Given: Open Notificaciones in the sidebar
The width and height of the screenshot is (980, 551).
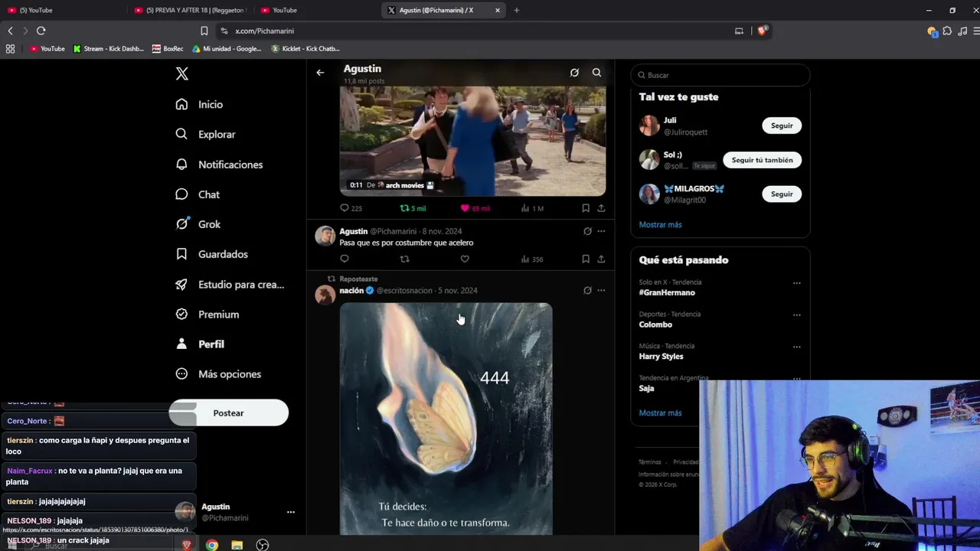Looking at the screenshot, I should [219, 165].
